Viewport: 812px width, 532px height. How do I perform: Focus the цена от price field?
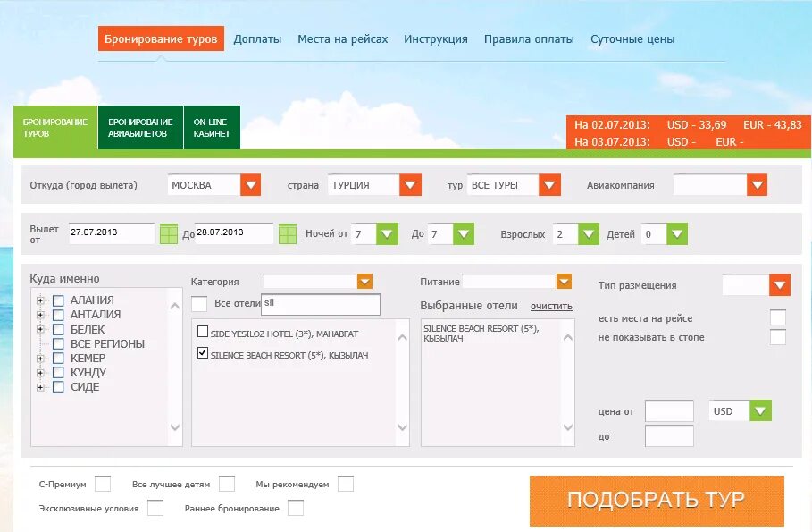pyautogui.click(x=669, y=411)
